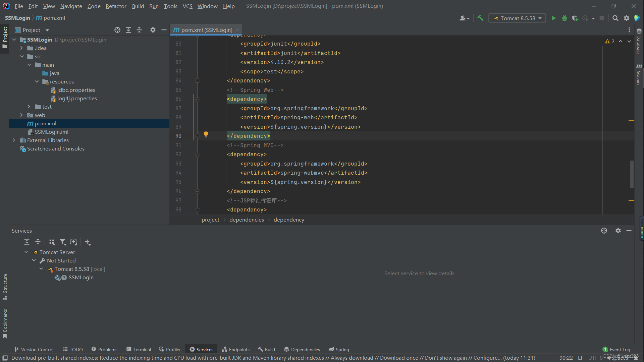Image resolution: width=644 pixels, height=362 pixels.
Task: Click the Services filter icon
Action: point(63,242)
